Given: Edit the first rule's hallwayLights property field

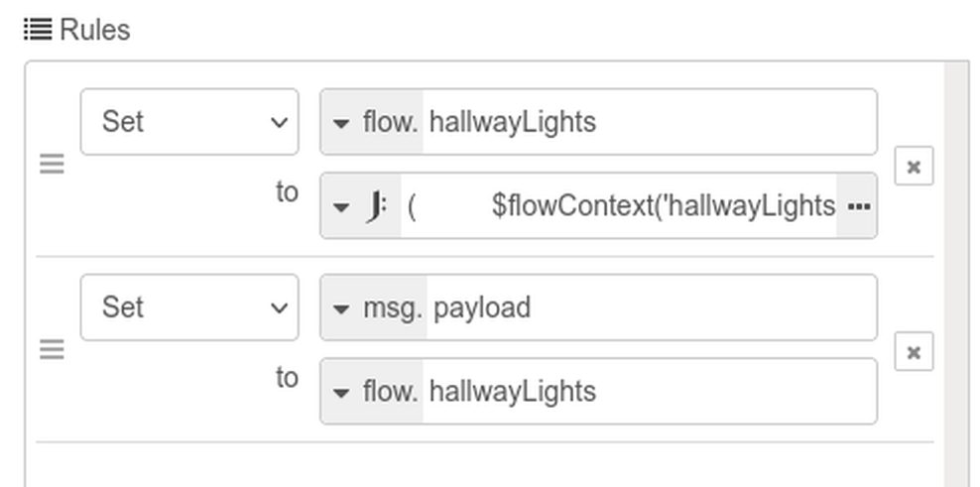Looking at the screenshot, I should tap(650, 122).
